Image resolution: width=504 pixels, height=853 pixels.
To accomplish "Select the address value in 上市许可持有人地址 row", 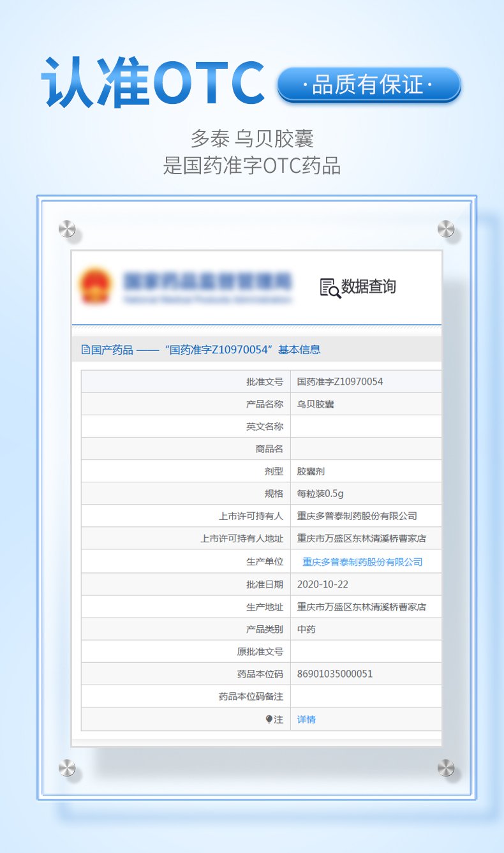I will click(x=362, y=538).
